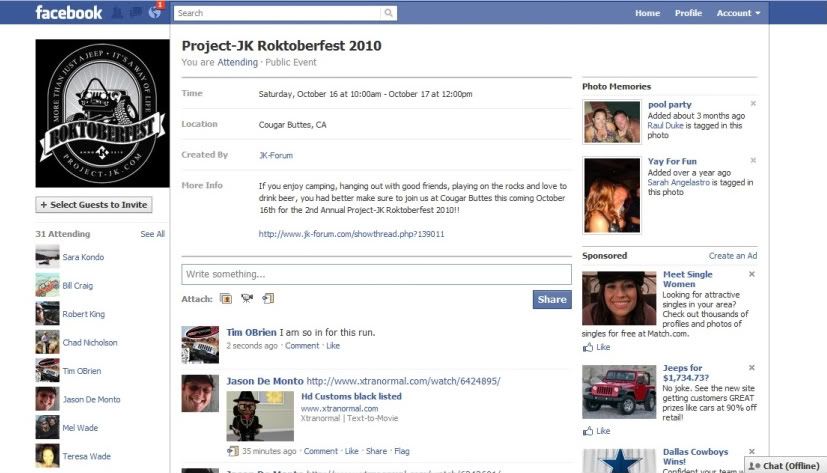
Task: Click the search magnifier button
Action: tap(388, 13)
